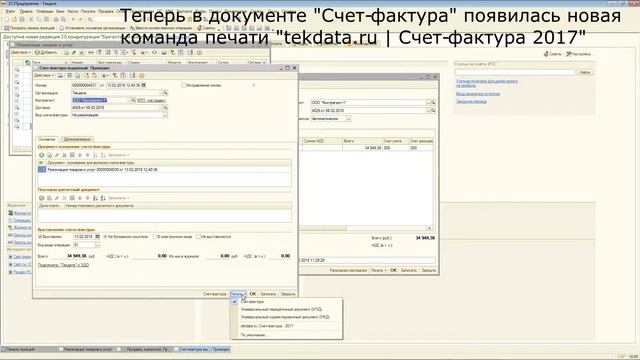
Task: Click Установить основную организацию toolbar button
Action: tap(92, 28)
